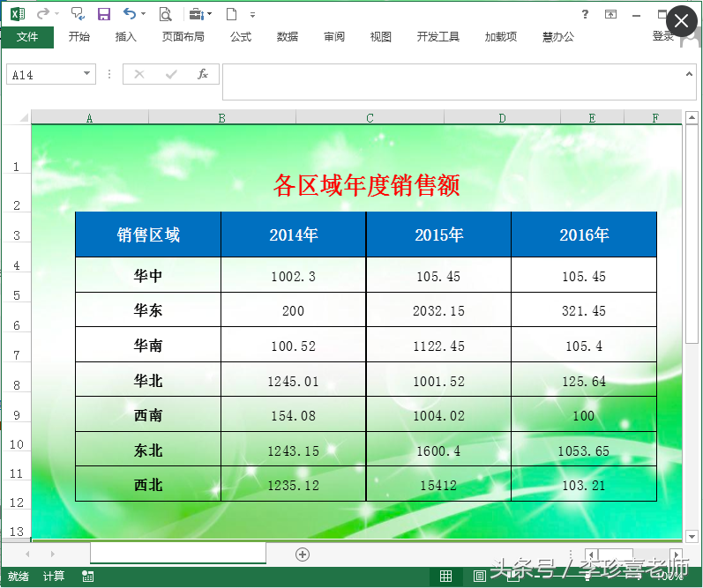Switch to the 开始 ribbon tab
Screen dimensions: 703x588
coord(79,37)
